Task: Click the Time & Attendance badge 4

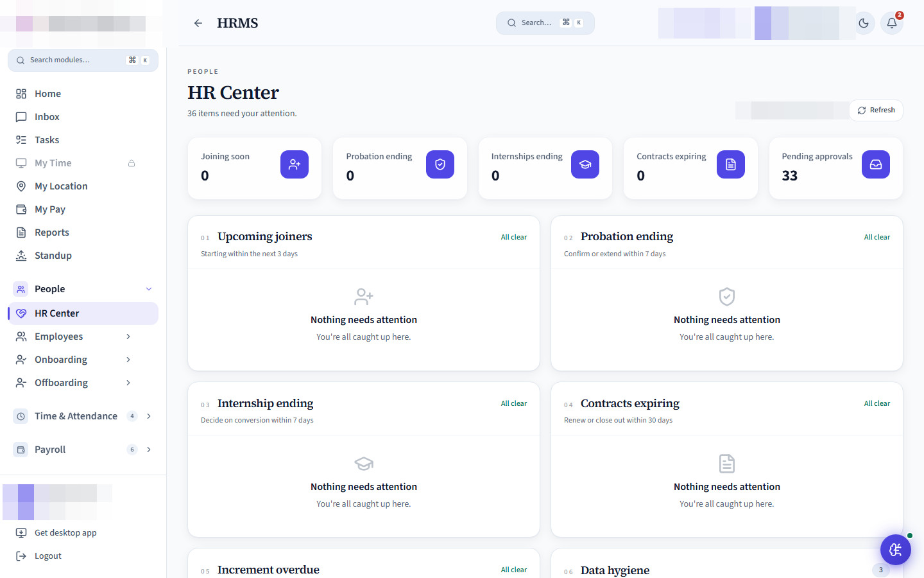Action: click(x=132, y=416)
